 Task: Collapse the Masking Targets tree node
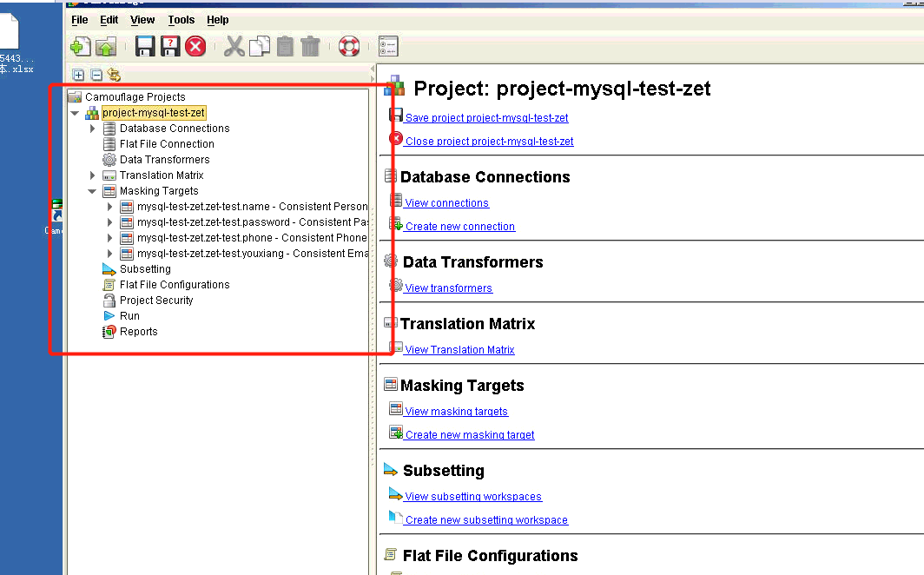point(92,191)
